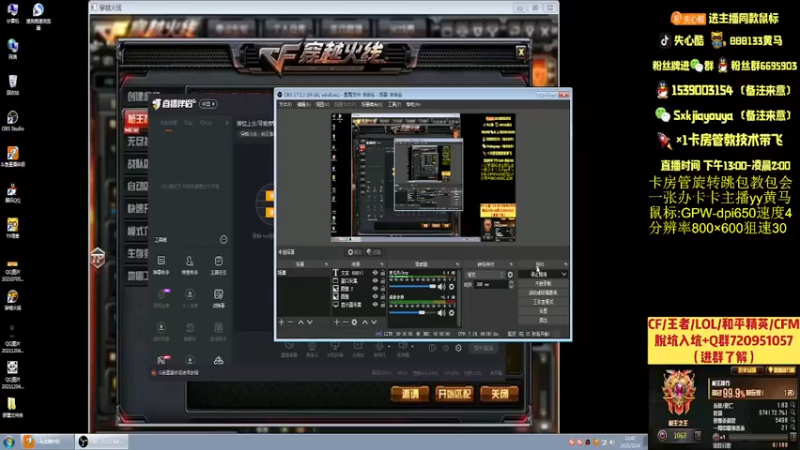Image resolution: width=800 pixels, height=450 pixels.
Task: Open the 帮助 menu in OBS
Action: pyautogui.click(x=413, y=105)
